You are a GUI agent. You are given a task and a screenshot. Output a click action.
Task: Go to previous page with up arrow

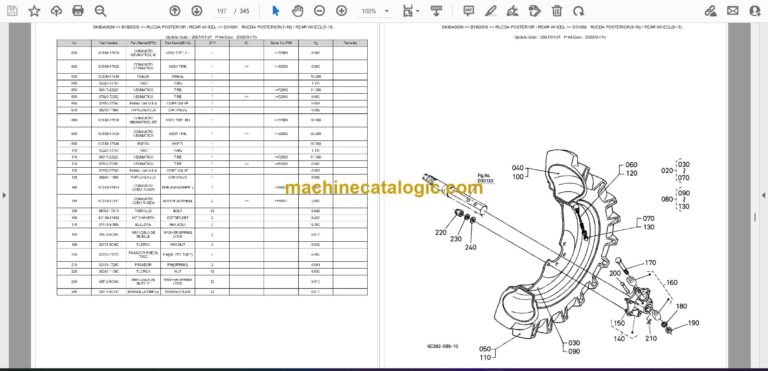[174, 11]
